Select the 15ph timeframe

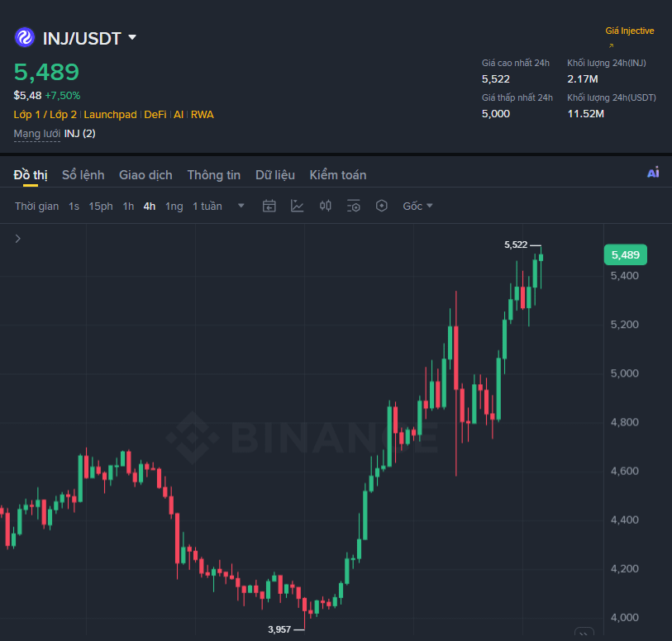[101, 207]
